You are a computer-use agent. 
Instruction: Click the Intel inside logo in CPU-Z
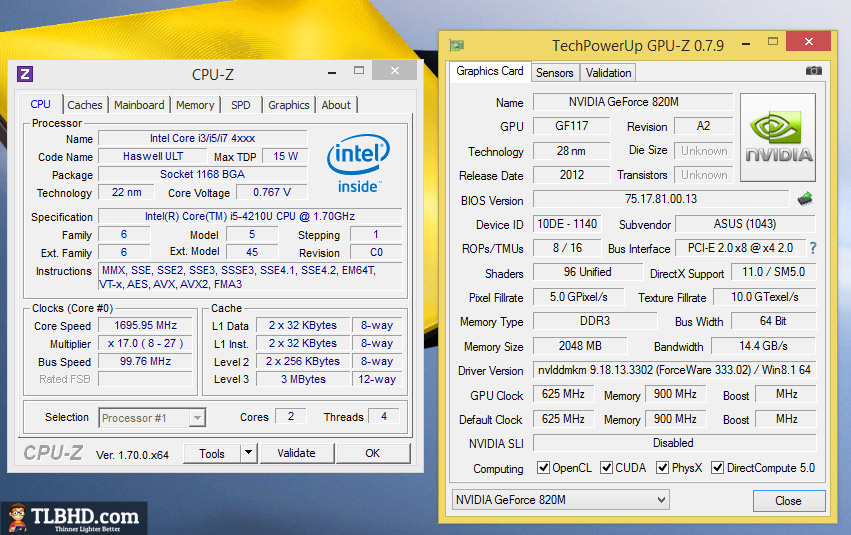click(358, 163)
